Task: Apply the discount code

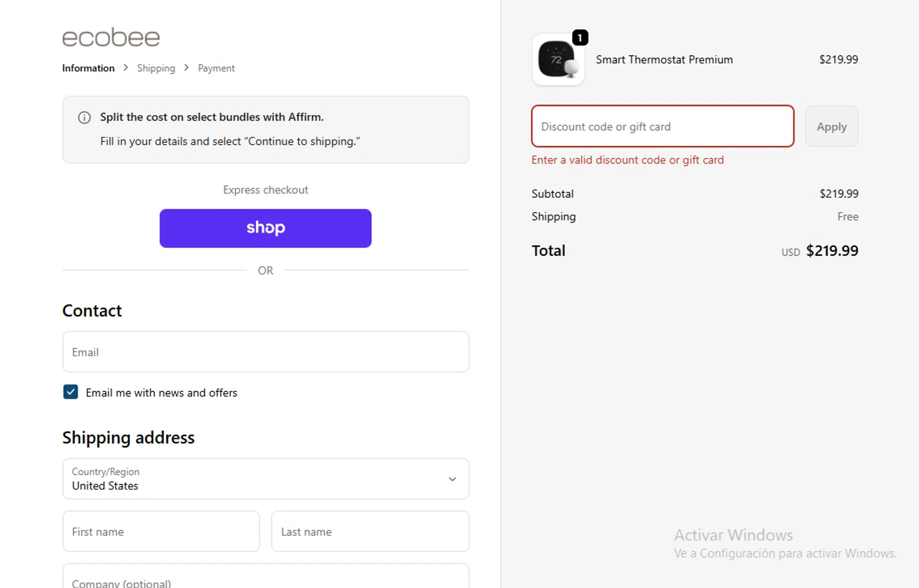Action: pyautogui.click(x=831, y=127)
